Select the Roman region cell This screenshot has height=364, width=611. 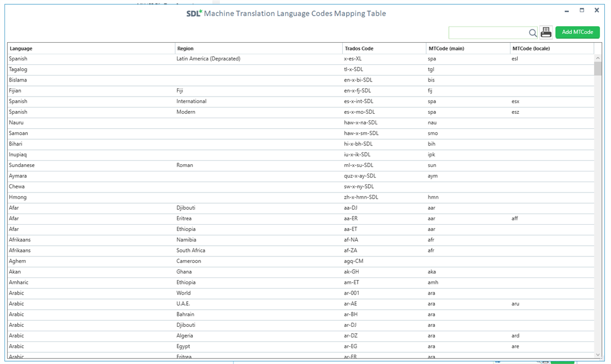click(185, 165)
